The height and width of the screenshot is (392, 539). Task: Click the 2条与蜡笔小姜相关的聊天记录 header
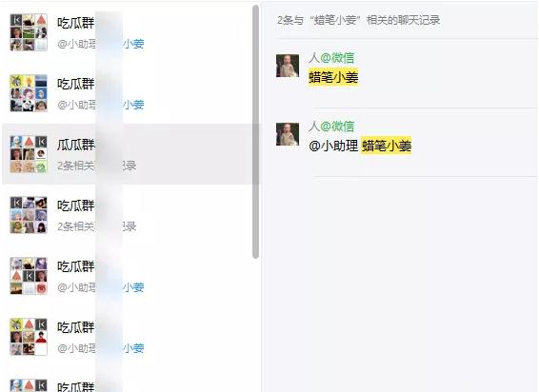click(x=358, y=20)
